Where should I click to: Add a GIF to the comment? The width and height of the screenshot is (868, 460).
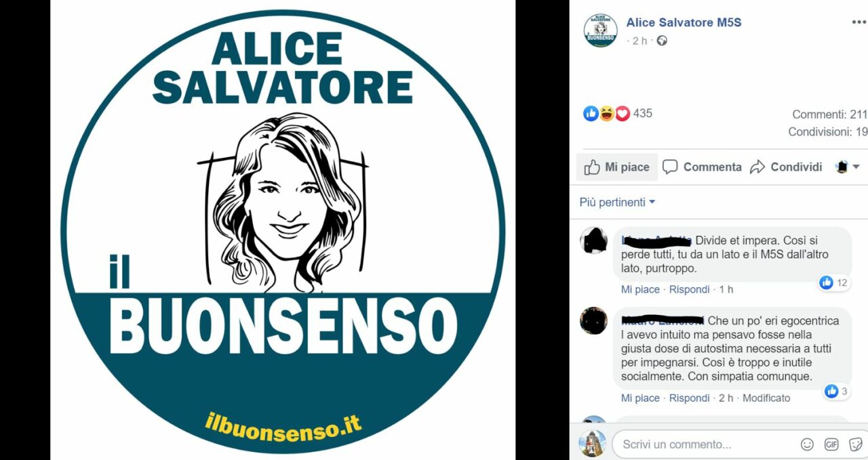click(x=831, y=444)
